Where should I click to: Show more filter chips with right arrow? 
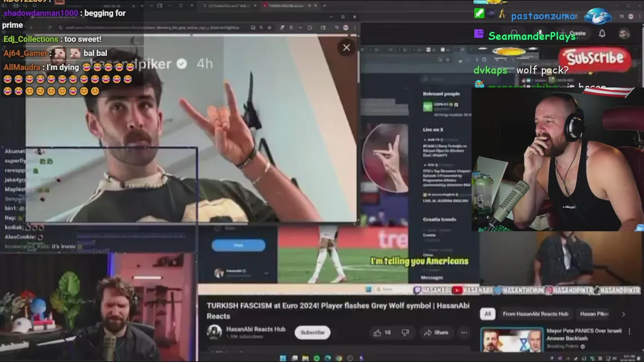[x=623, y=314]
